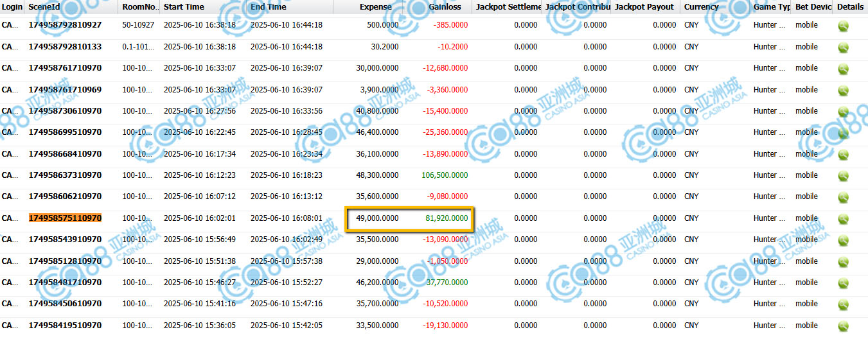Select the highlighted SceneId 174958575110970
The height and width of the screenshot is (339, 868).
(65, 218)
